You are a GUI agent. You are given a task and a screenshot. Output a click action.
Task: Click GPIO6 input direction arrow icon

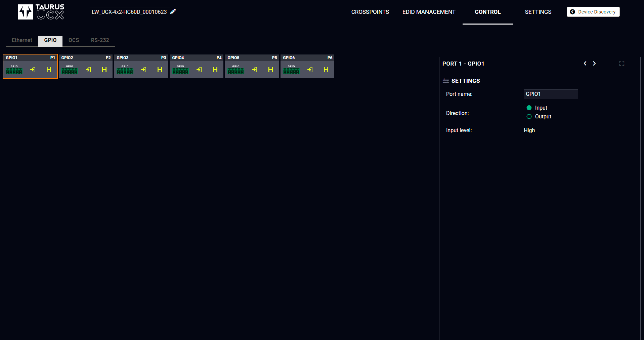310,70
